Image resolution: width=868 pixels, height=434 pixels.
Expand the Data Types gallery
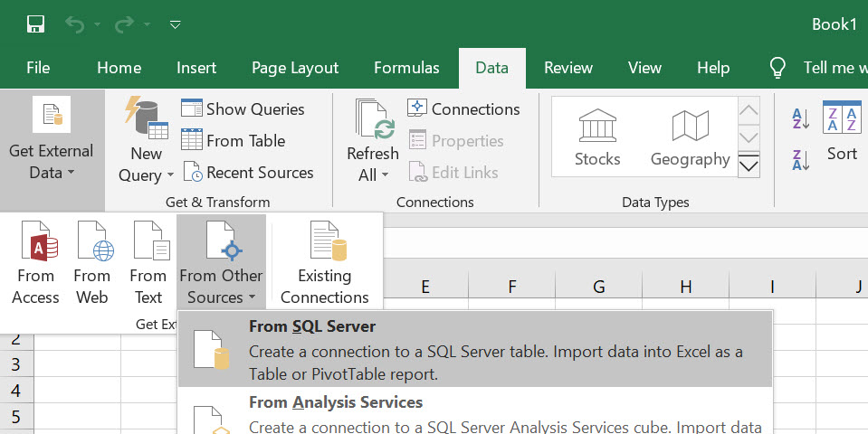(749, 165)
